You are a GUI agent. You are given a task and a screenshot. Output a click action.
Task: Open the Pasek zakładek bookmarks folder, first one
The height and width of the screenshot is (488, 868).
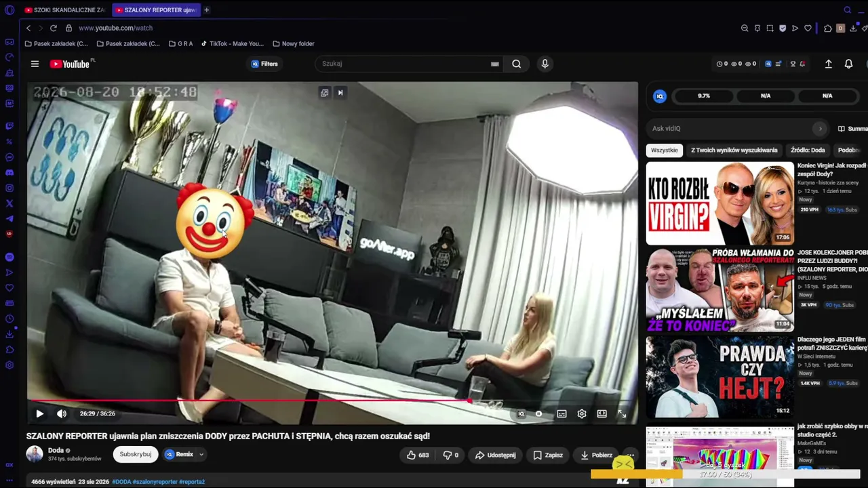tap(56, 44)
